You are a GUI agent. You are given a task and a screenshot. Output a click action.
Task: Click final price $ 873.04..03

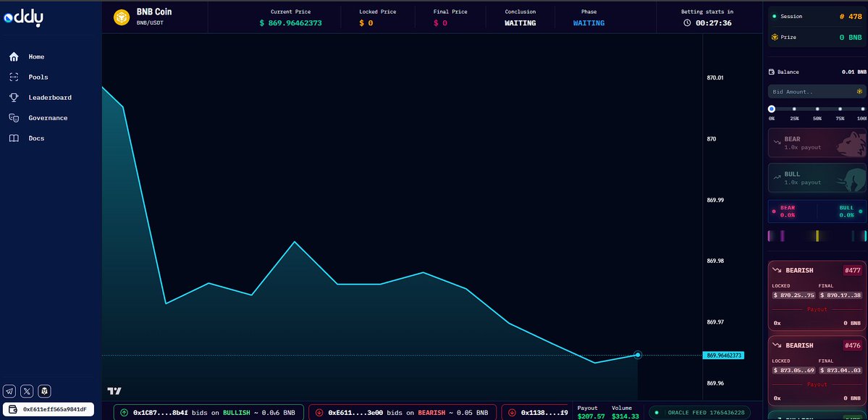tap(840, 370)
